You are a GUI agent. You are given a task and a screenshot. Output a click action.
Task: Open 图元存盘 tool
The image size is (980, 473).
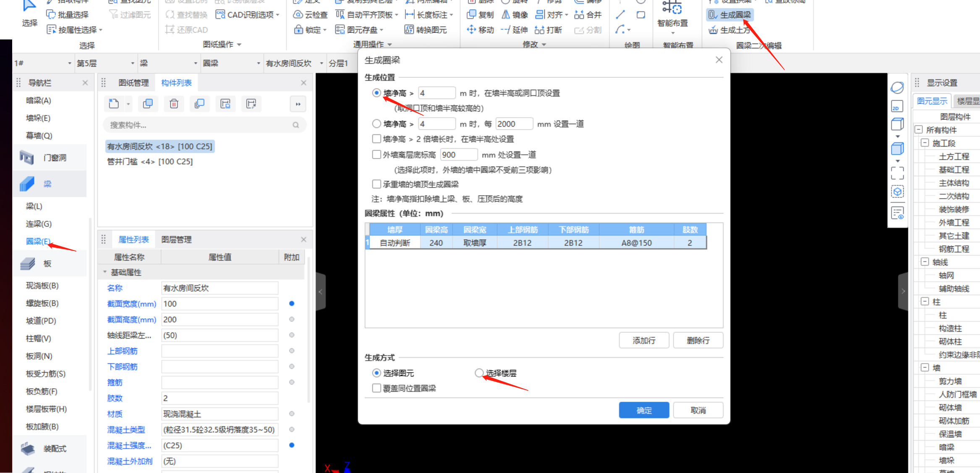pos(359,30)
